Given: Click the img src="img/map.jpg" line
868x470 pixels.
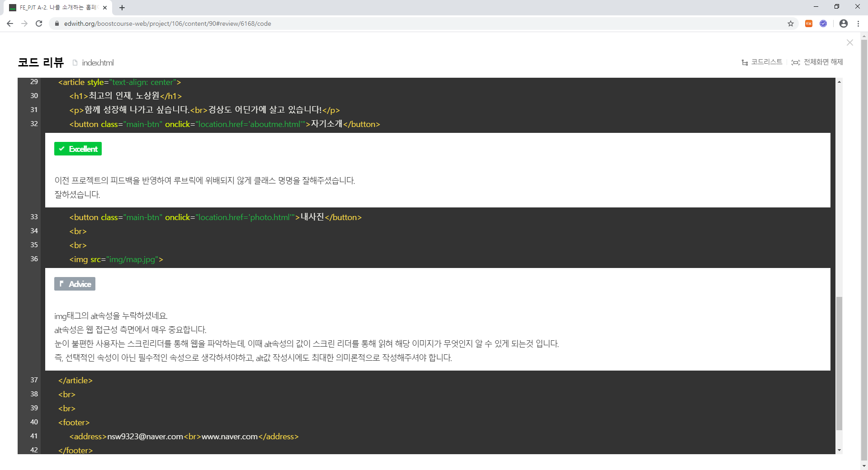Looking at the screenshot, I should coord(116,259).
